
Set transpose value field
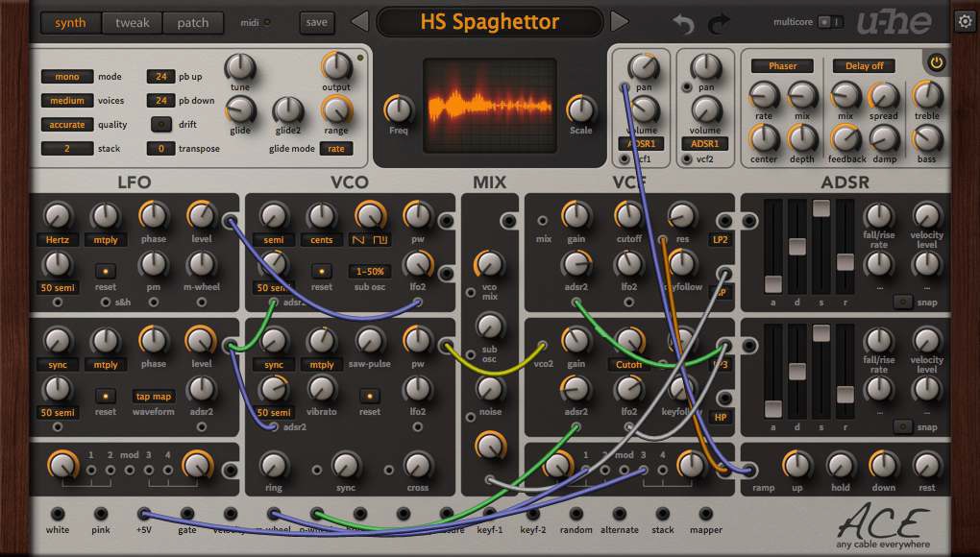[160, 149]
